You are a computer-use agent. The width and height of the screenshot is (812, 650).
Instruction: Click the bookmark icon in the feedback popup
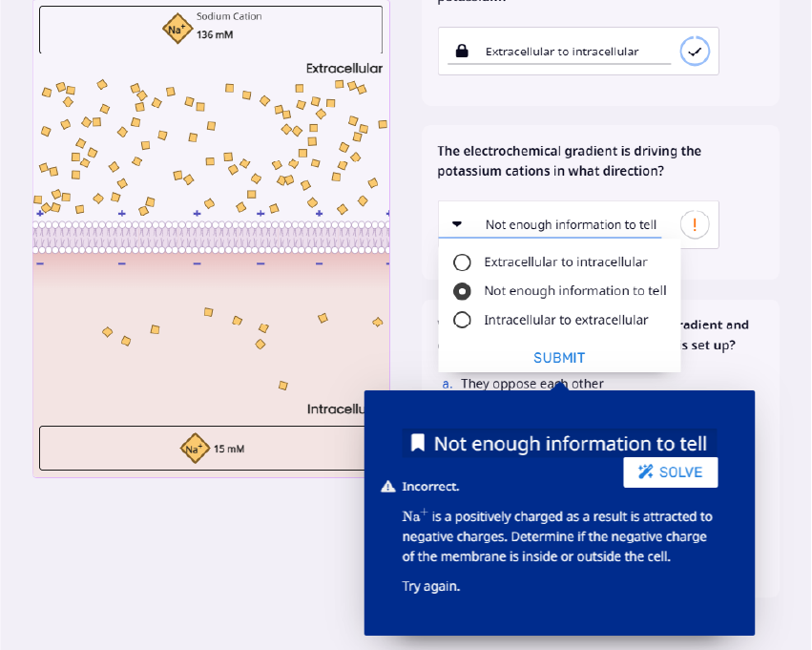point(417,443)
